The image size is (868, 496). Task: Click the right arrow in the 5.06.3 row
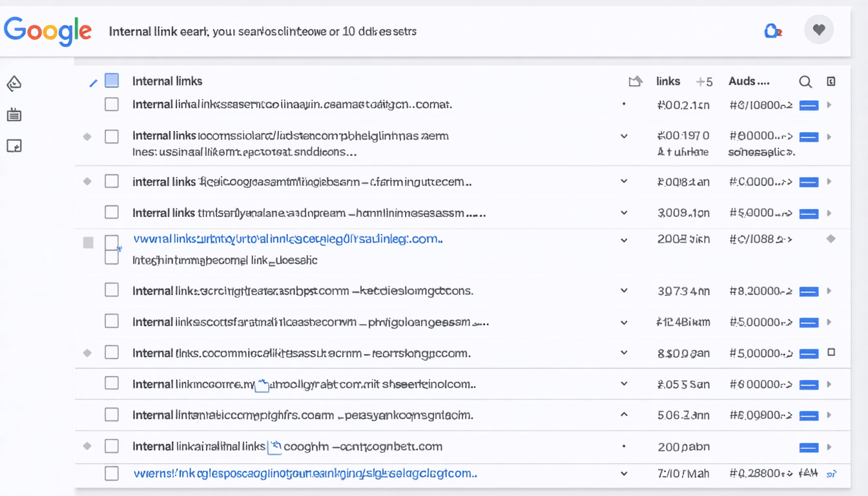tap(829, 415)
